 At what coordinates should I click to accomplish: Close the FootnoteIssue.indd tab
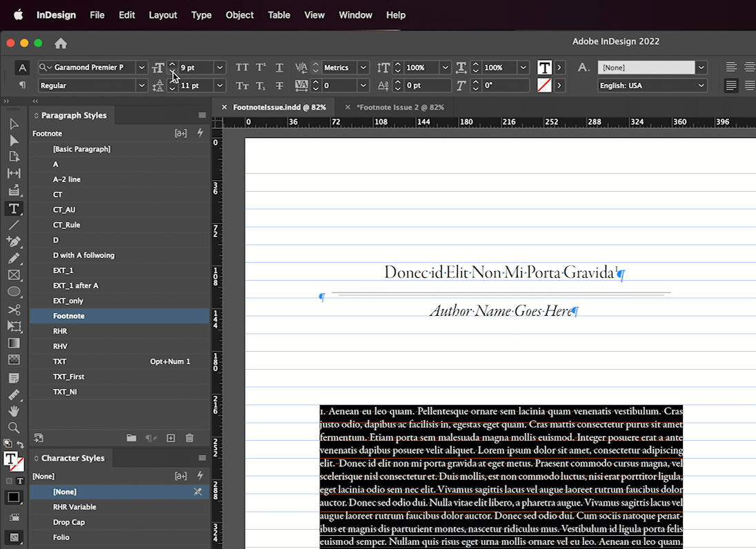click(224, 107)
